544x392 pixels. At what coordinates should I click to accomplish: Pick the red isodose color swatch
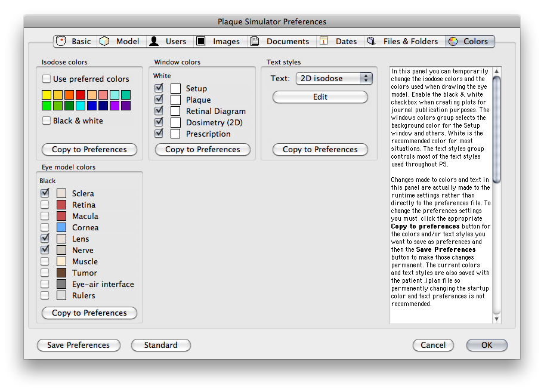click(81, 95)
